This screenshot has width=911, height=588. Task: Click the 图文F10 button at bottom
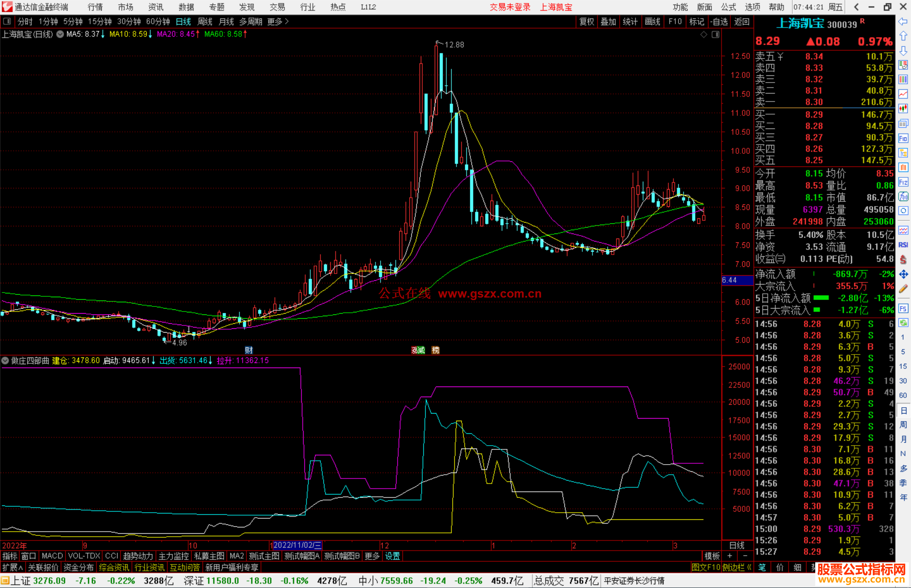pyautogui.click(x=706, y=567)
